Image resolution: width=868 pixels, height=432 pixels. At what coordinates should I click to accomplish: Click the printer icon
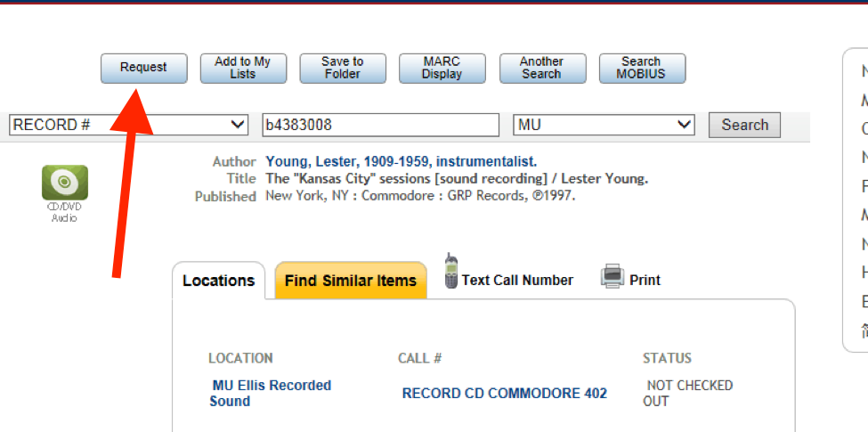(612, 276)
